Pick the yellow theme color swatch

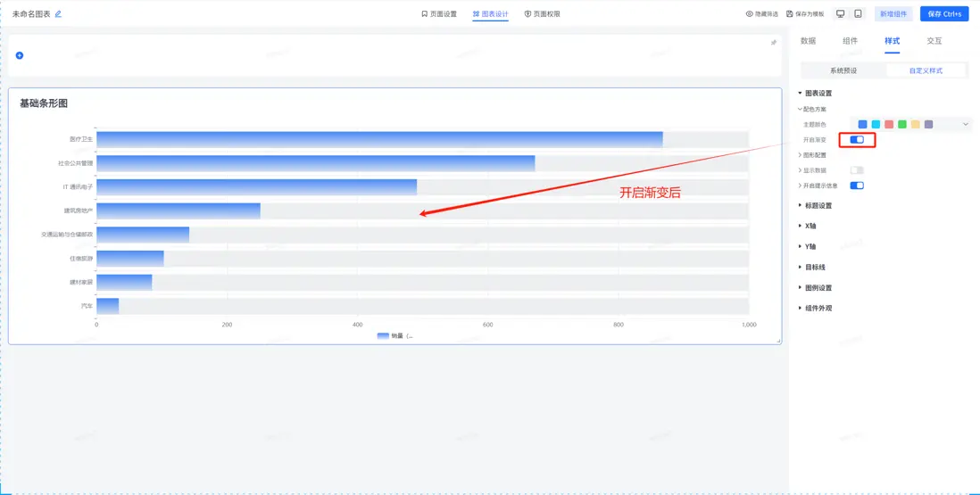(x=915, y=124)
